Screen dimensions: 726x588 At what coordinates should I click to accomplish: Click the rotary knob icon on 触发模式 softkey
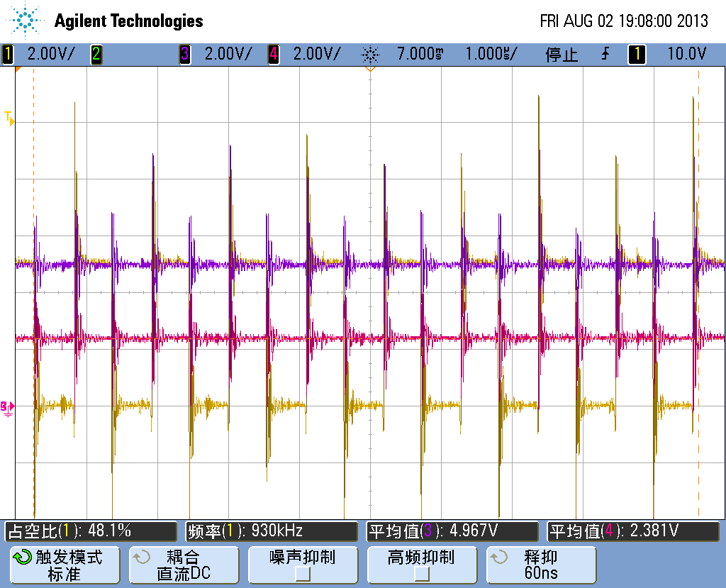pyautogui.click(x=22, y=557)
